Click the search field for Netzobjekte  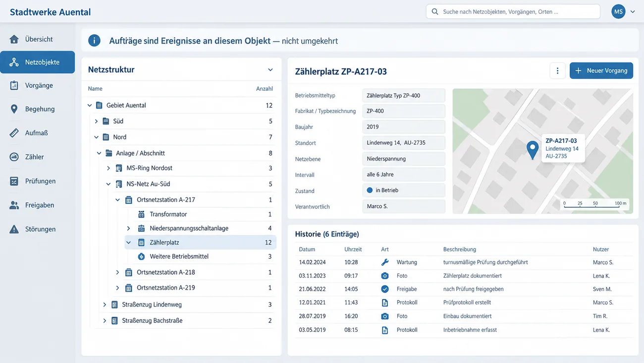coord(513,11)
